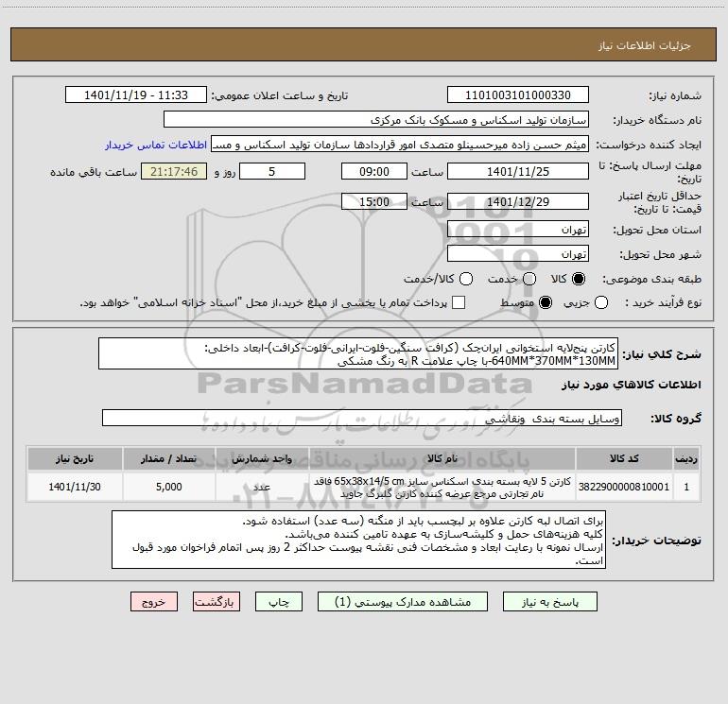The height and width of the screenshot is (704, 728).
Task: Click the product name cell کارتن 5 لایه
Action: click(442, 487)
